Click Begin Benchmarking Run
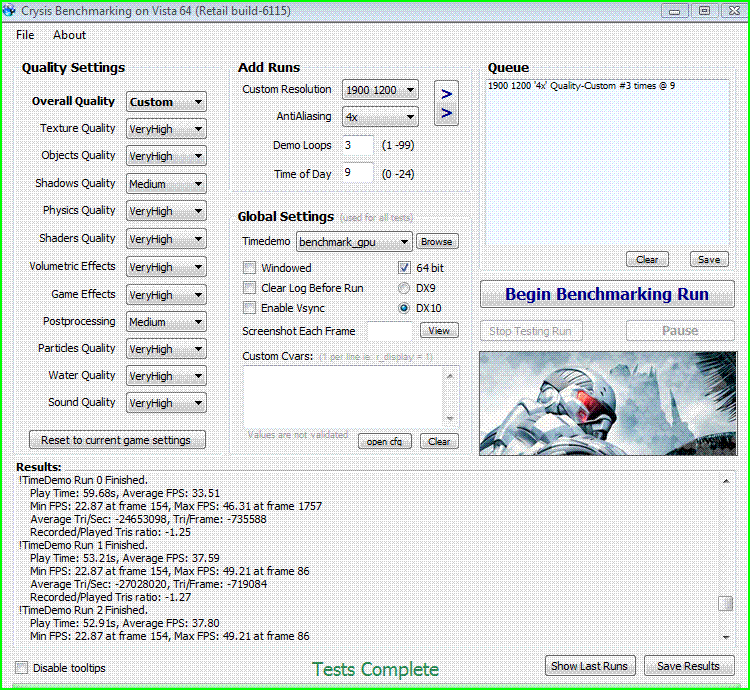The image size is (750, 690). (607, 294)
